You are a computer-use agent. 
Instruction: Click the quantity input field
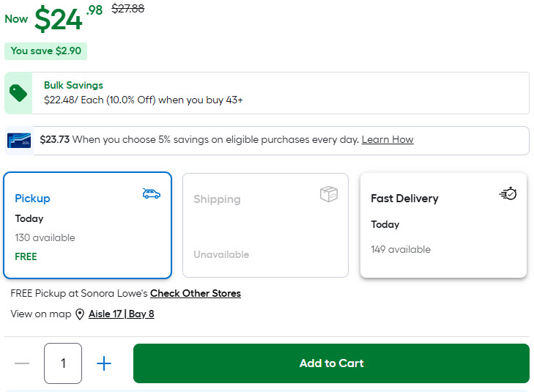(63, 363)
